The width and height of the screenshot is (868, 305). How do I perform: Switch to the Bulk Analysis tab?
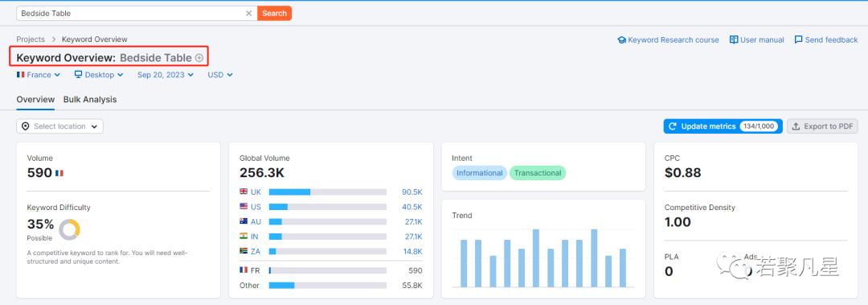point(90,100)
